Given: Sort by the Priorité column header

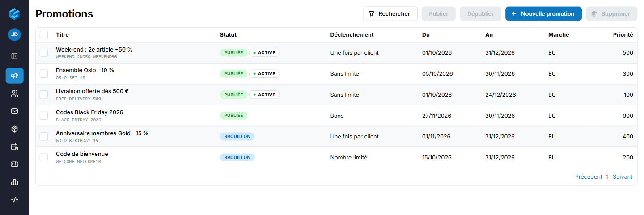Looking at the screenshot, I should [x=623, y=35].
